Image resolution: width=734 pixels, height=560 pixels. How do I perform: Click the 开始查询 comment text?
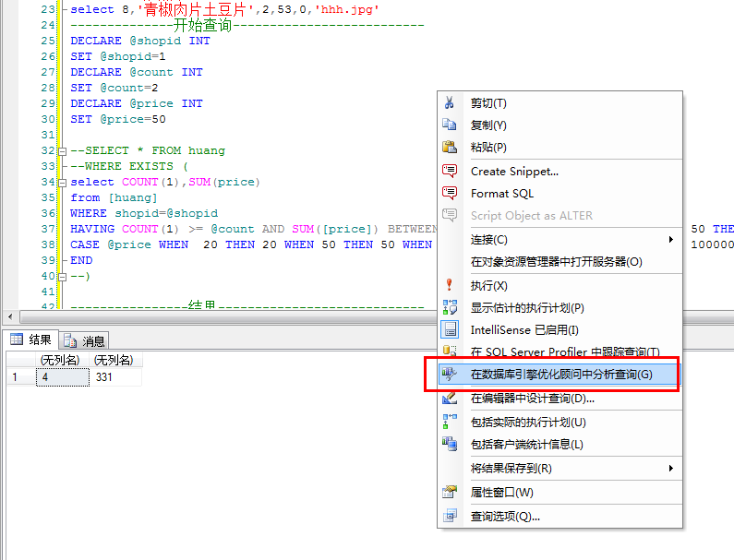pyautogui.click(x=203, y=24)
